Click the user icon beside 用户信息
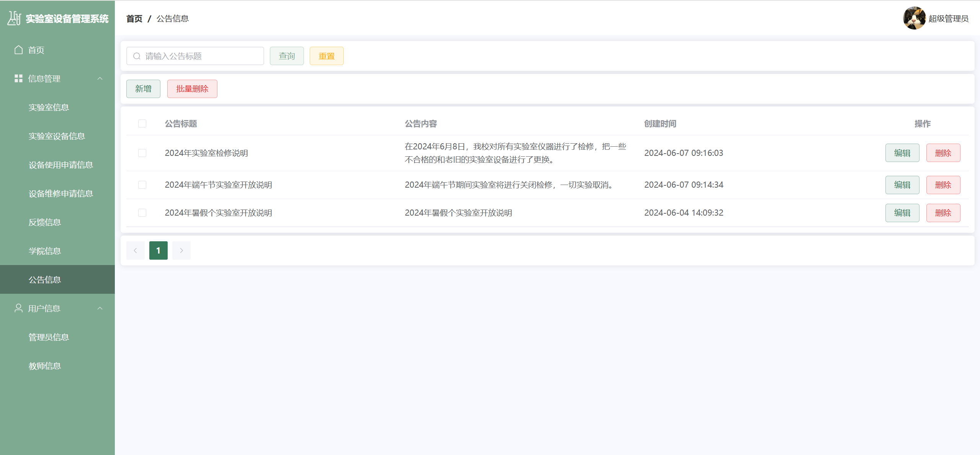 pos(18,308)
